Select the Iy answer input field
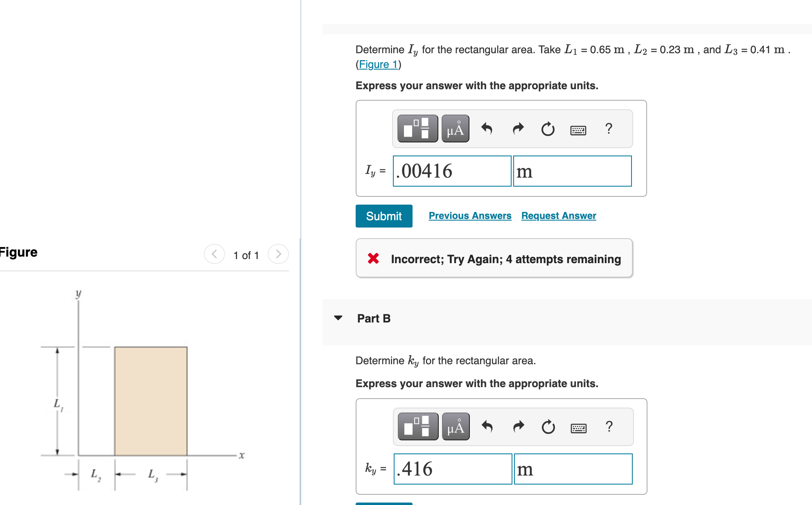Screen dimensions: 812x505 (451, 171)
